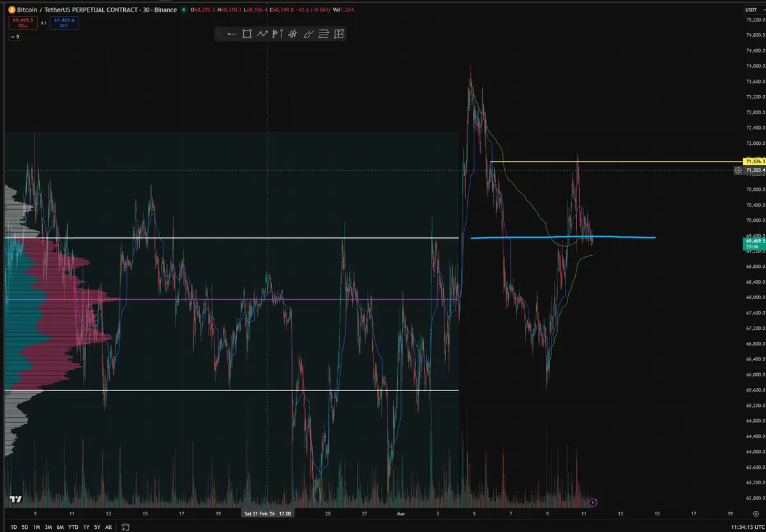Click the blue BUY 69,469.6 button

pos(64,22)
